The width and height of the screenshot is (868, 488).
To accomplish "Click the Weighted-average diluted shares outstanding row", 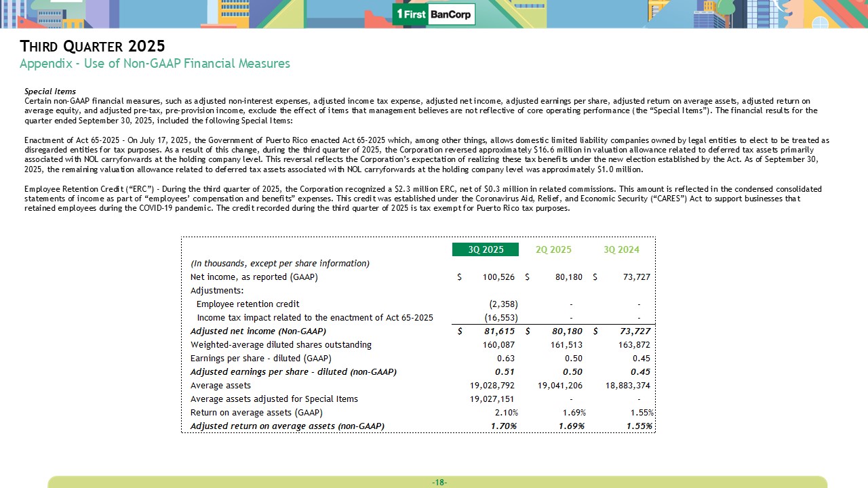I will pyautogui.click(x=281, y=344).
